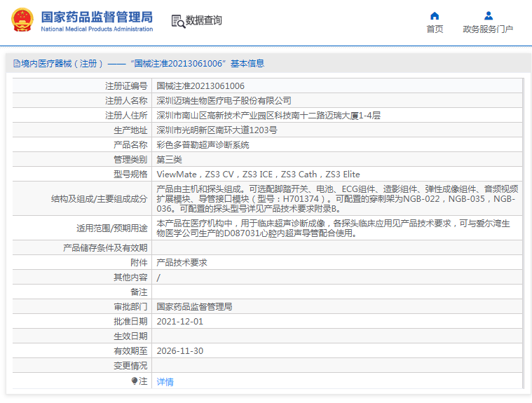
Task: Click the 数据查询 heading text
Action: [x=203, y=20]
